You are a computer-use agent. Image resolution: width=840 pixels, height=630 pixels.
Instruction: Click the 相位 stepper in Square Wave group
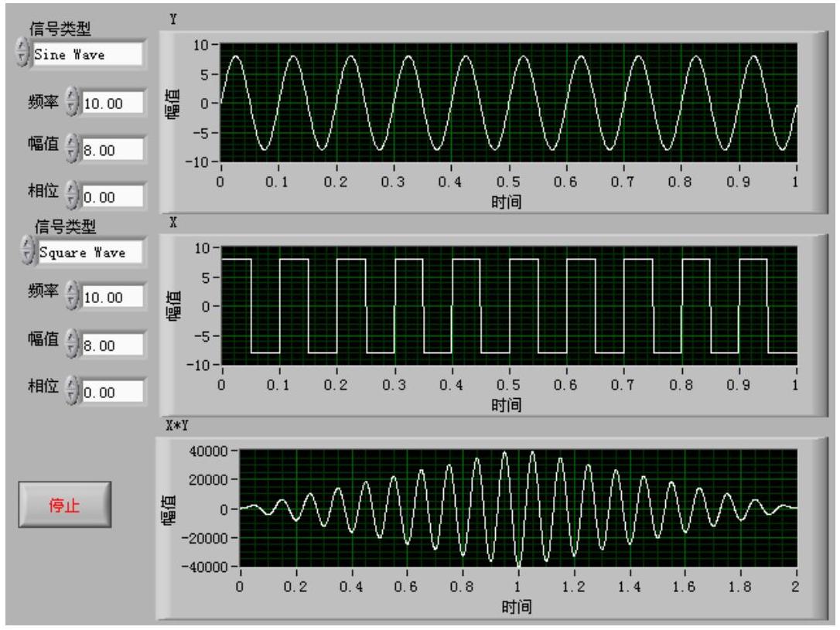pos(72,390)
